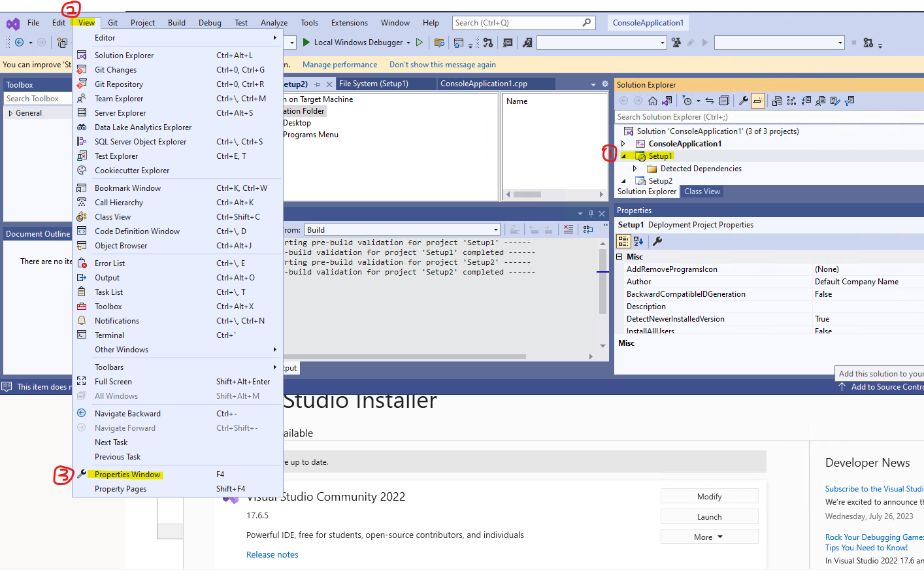Click Start Without Debugging outline arrow
This screenshot has width=924, height=570.
pos(420,42)
